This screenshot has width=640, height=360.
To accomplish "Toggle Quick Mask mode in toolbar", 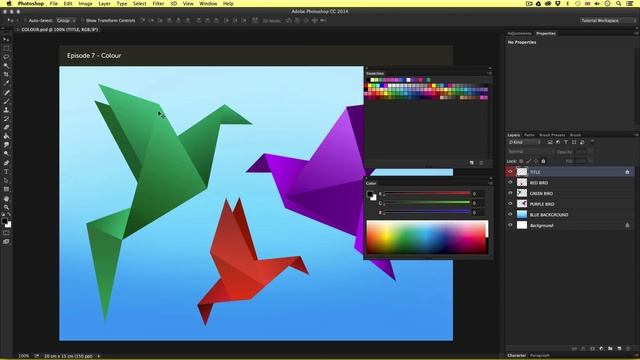I will click(6, 233).
